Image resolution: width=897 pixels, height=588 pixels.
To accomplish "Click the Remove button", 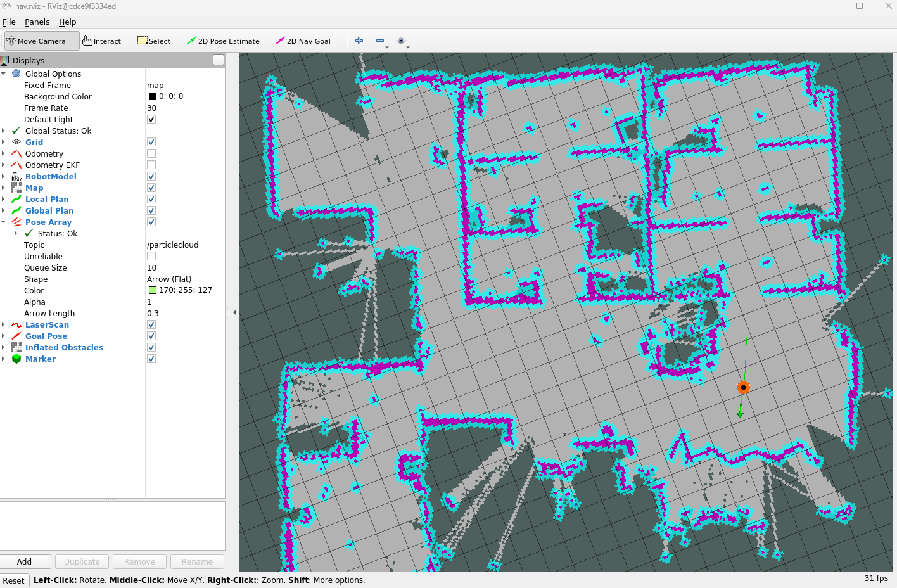I will (x=139, y=561).
